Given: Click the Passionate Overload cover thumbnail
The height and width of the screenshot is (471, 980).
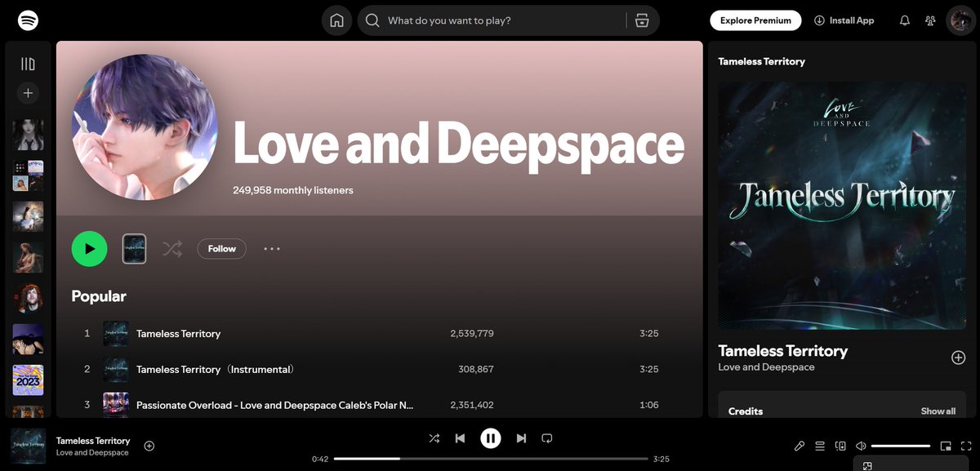Looking at the screenshot, I should [x=116, y=404].
